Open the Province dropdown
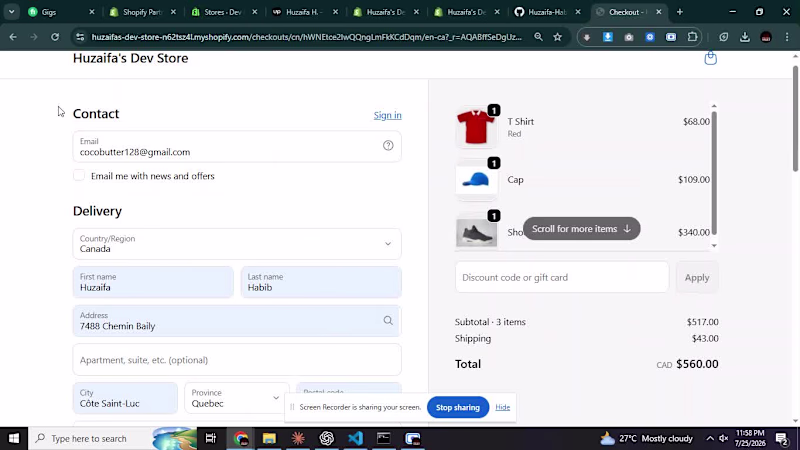The height and width of the screenshot is (450, 800). pyautogui.click(x=237, y=398)
